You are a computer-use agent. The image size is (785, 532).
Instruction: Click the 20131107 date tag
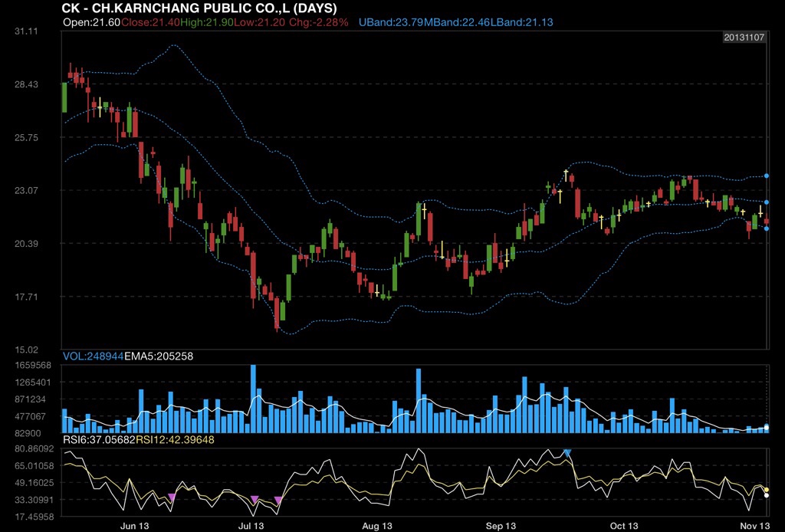(x=744, y=38)
